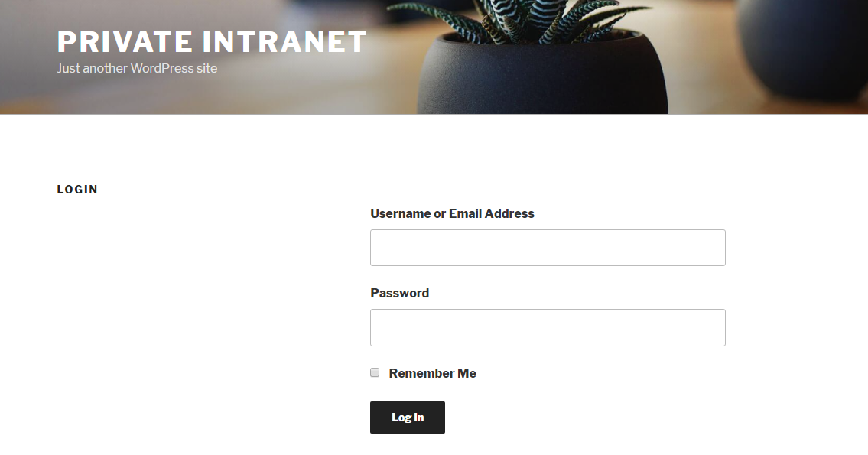Focus the Username or Email Address field
868x455 pixels.
[548, 248]
